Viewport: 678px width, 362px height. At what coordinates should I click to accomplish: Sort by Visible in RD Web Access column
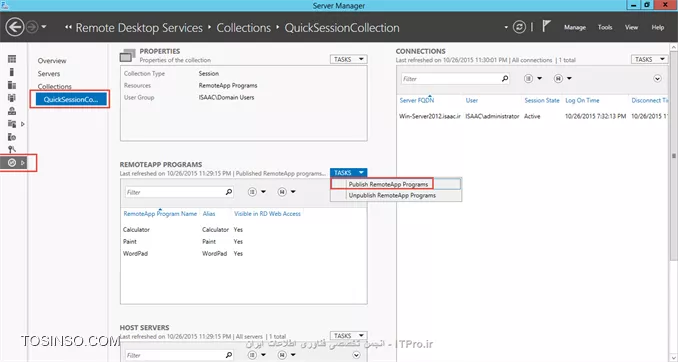click(267, 214)
